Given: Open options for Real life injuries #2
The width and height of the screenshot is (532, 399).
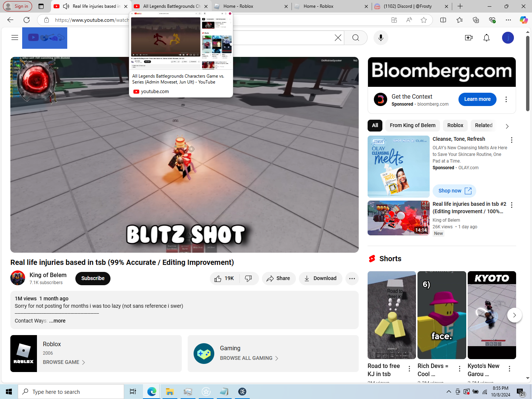Looking at the screenshot, I should coord(512,205).
